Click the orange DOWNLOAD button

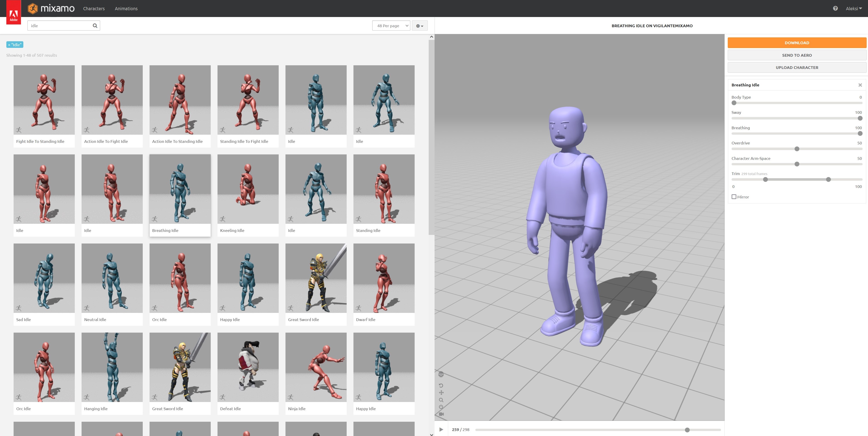click(x=797, y=43)
